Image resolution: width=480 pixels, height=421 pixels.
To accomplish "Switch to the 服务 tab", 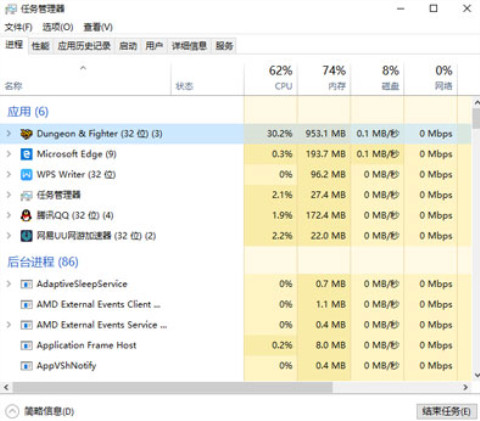I will [224, 46].
